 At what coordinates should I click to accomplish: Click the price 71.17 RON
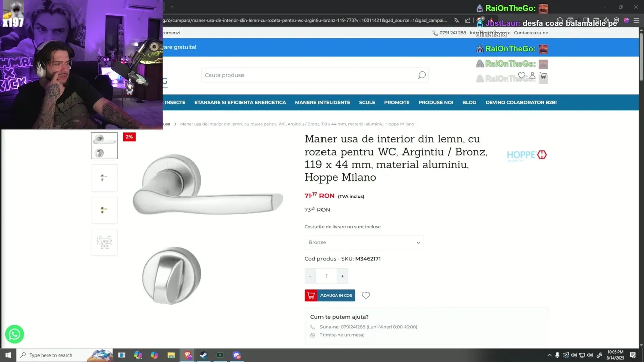pos(319,195)
